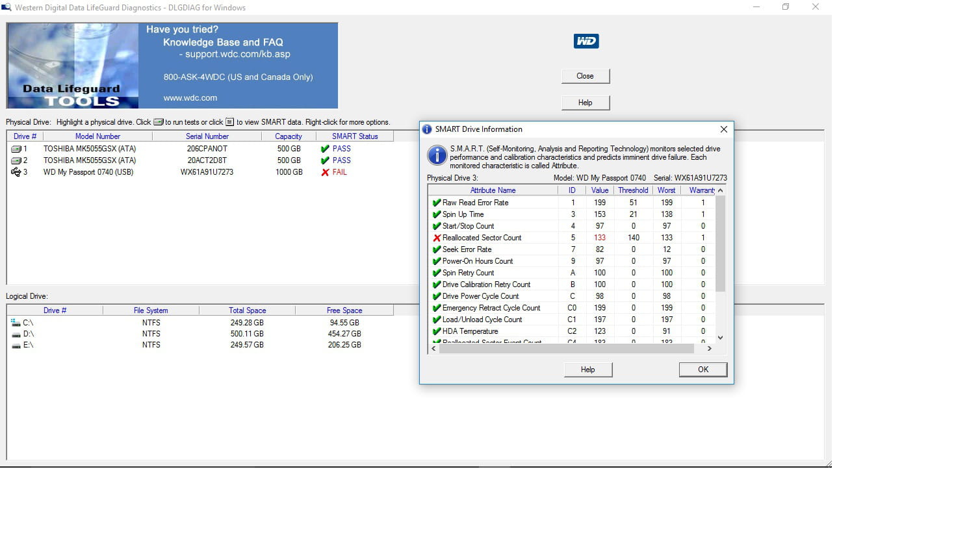Select the Power-On Hours Count row
This screenshot has width=980, height=556.
click(x=572, y=261)
